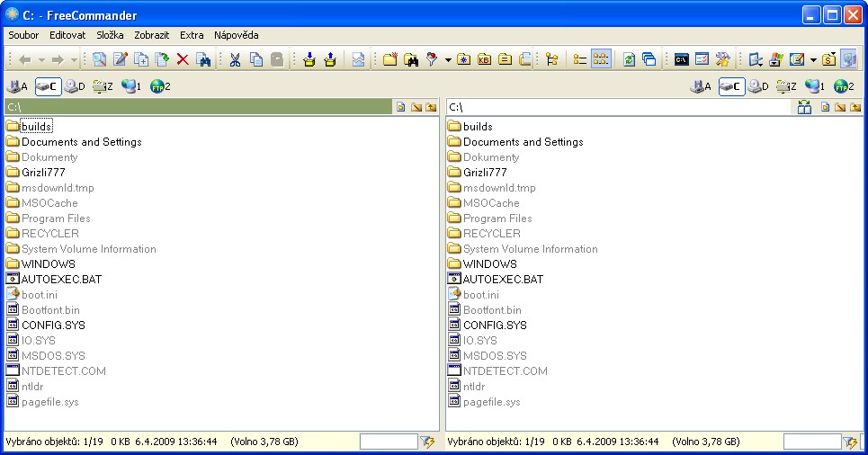
Task: Click the refresh icon in toolbar
Action: coord(629,59)
